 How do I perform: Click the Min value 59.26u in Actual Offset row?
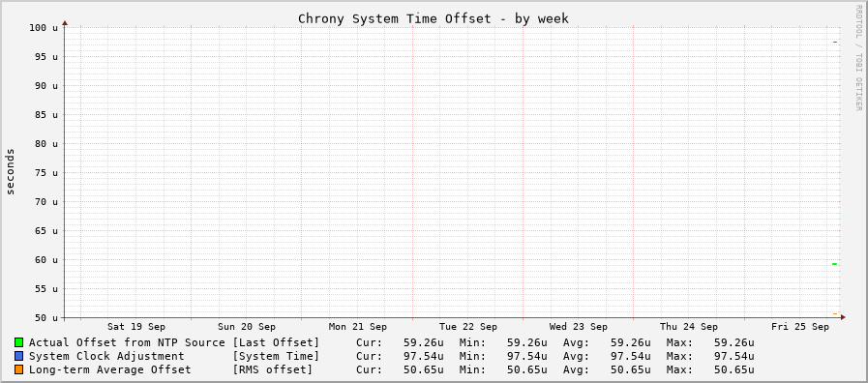point(527,342)
